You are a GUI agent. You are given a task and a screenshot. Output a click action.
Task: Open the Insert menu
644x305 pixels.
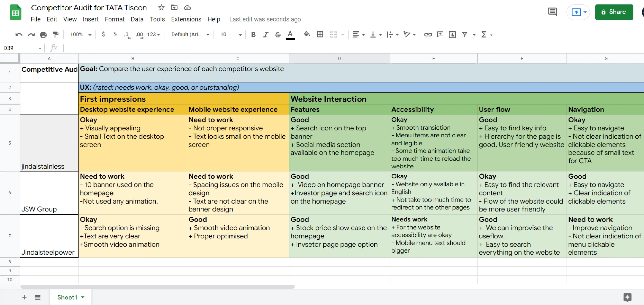tap(91, 19)
